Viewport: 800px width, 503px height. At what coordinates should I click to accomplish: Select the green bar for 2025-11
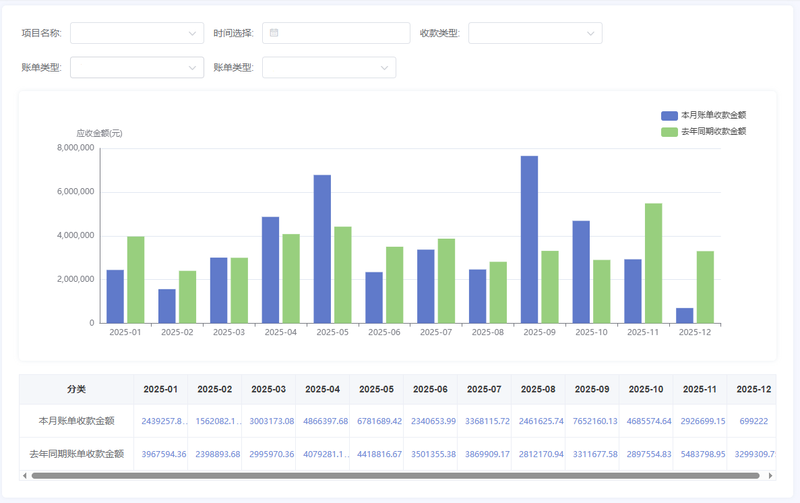(x=653, y=263)
